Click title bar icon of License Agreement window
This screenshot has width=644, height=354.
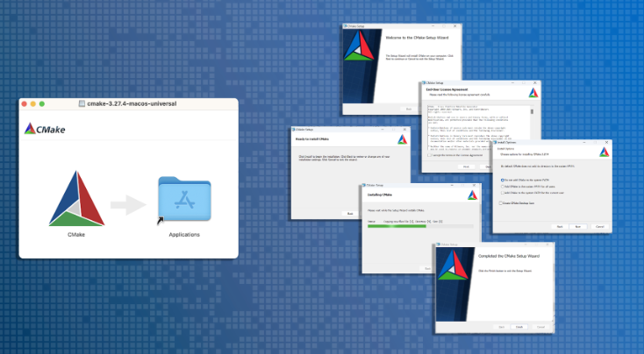425,83
